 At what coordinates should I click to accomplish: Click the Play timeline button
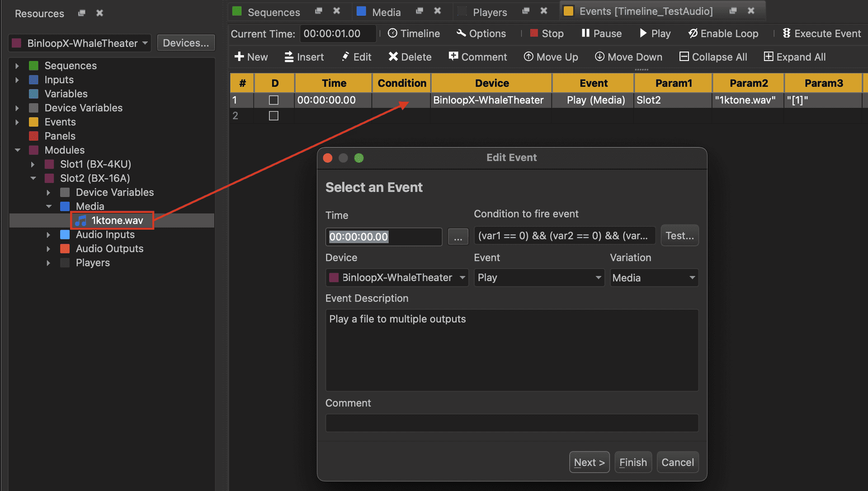(x=655, y=33)
